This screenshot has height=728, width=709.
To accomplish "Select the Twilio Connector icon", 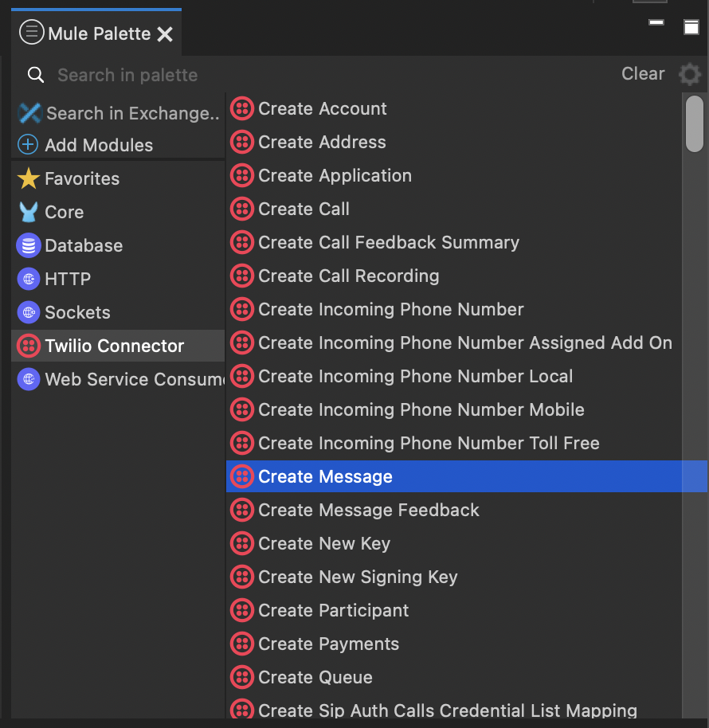I will tap(29, 346).
